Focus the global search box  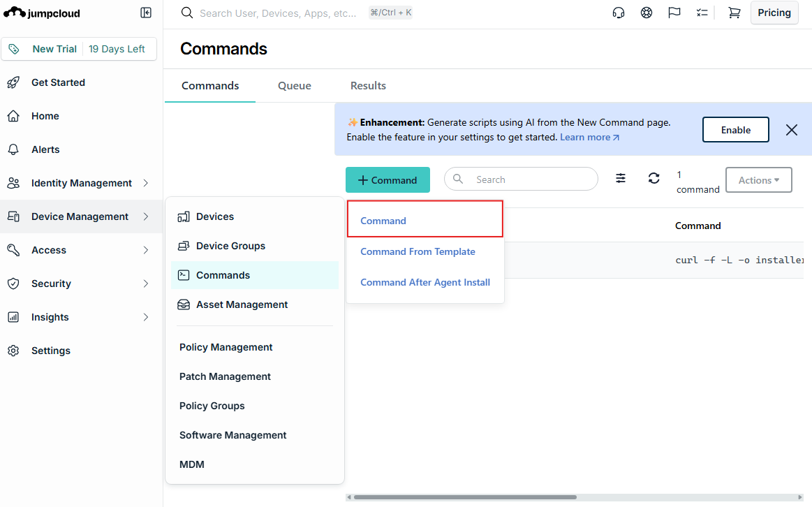point(278,13)
